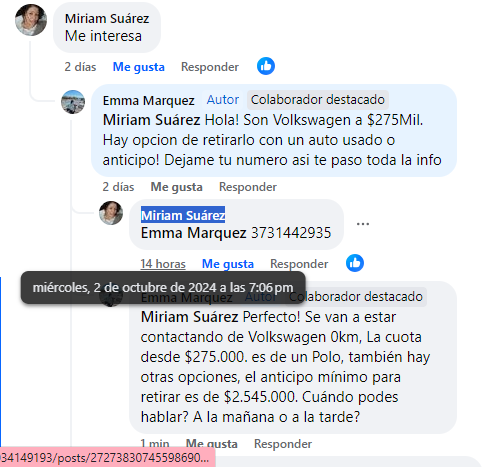Click Miriam Suárez mention in the Perfecto reply
Screen dimensions: 495x467
[189, 317]
